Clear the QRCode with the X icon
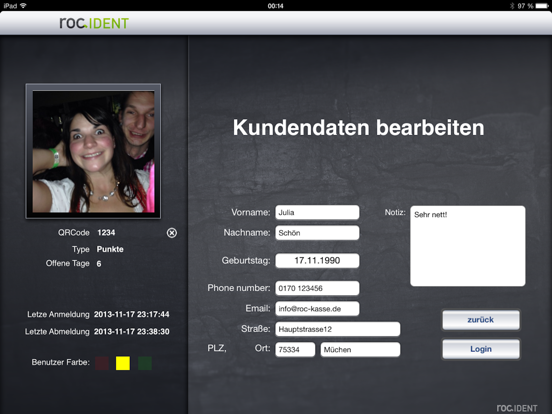This screenshot has width=552, height=414. (x=172, y=233)
